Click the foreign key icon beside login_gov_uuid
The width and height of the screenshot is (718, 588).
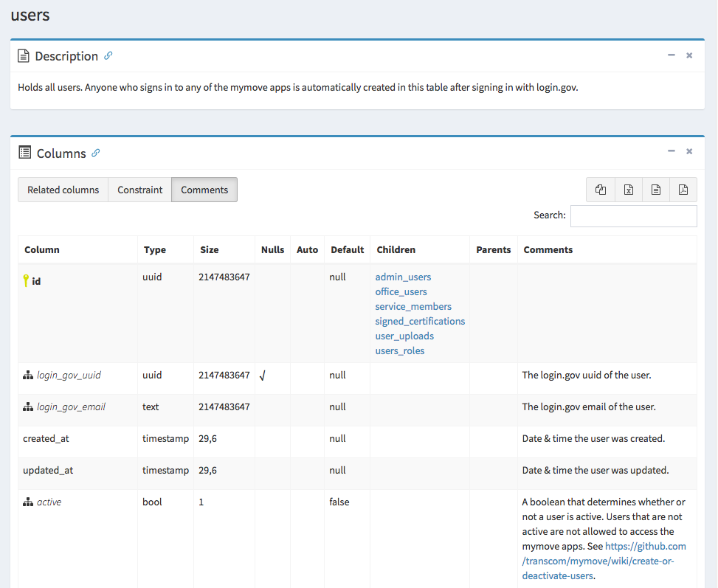28,374
